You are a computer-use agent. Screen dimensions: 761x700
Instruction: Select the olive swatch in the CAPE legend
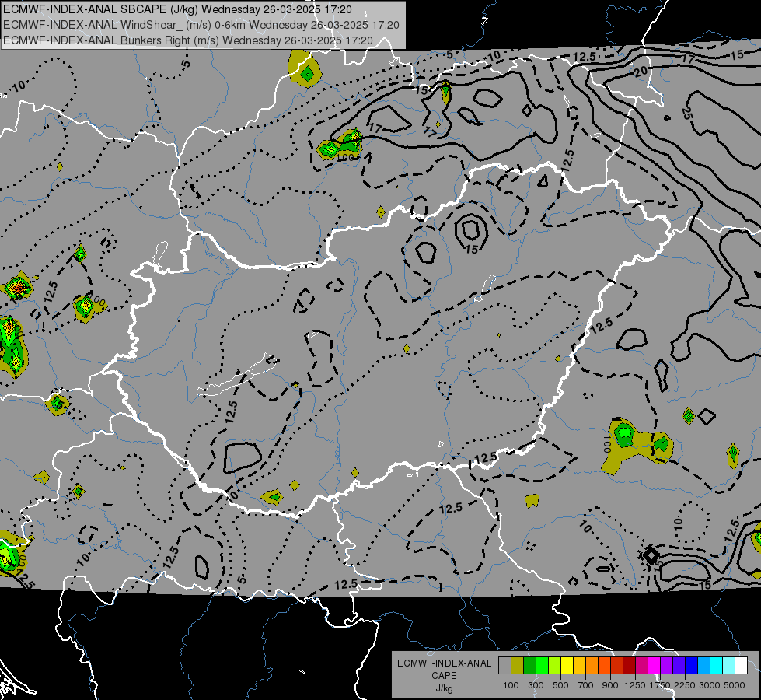tap(518, 665)
